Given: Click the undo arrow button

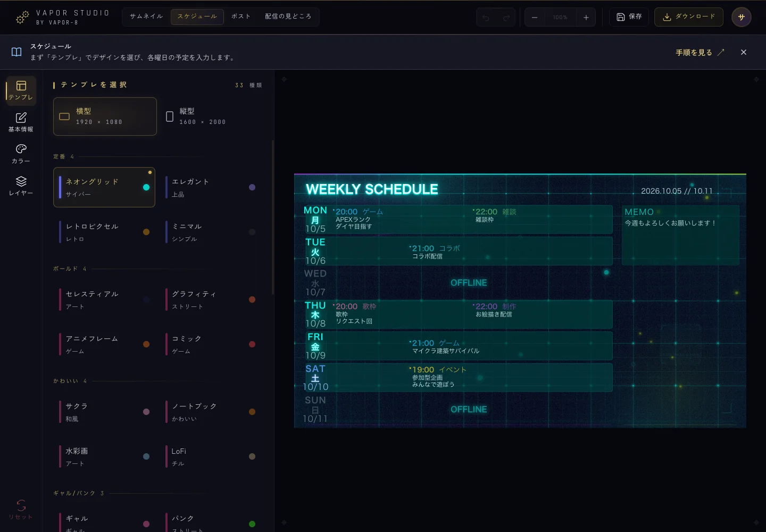Looking at the screenshot, I should (x=486, y=17).
